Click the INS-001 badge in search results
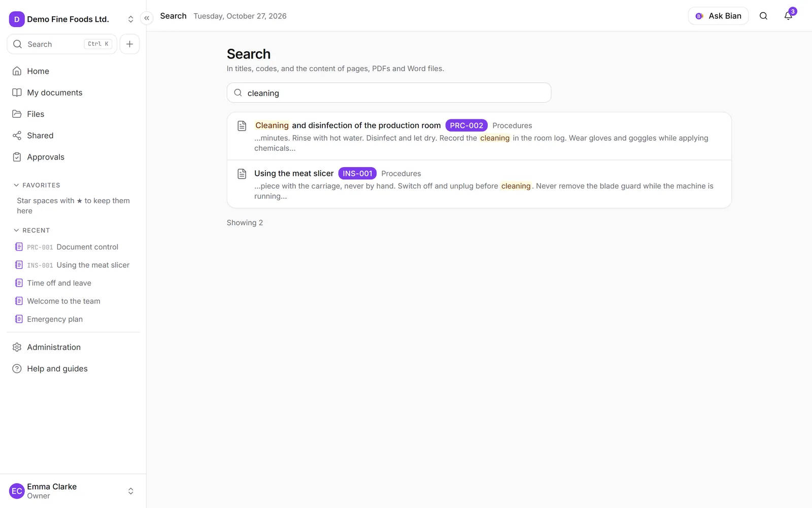The image size is (812, 508). [x=357, y=173]
